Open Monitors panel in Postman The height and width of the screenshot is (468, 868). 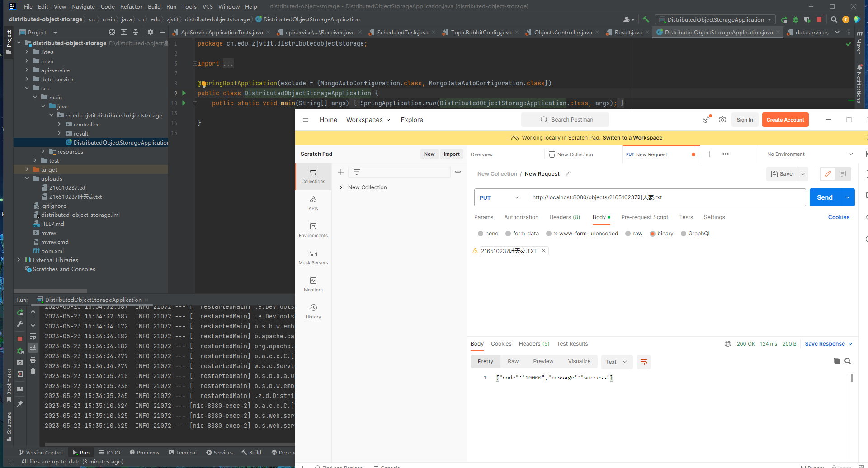313,284
